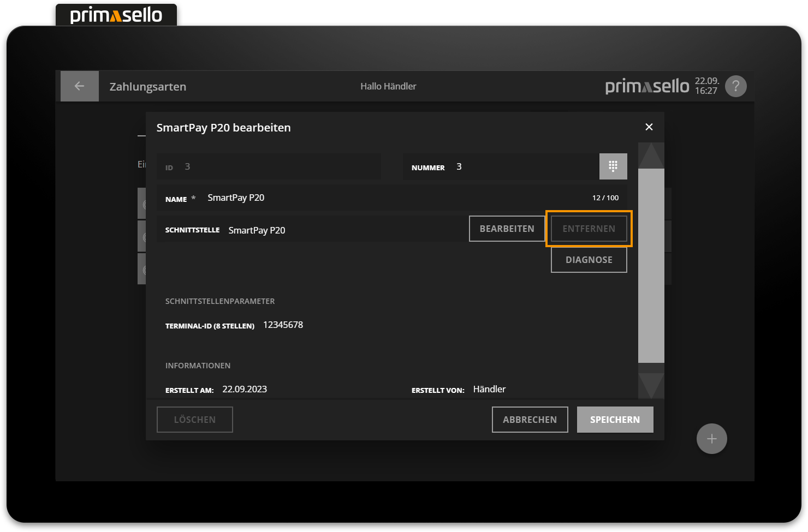Viewport: 808px width, 532px height.
Task: Open the numeric keypad beside Nummer
Action: (x=613, y=166)
